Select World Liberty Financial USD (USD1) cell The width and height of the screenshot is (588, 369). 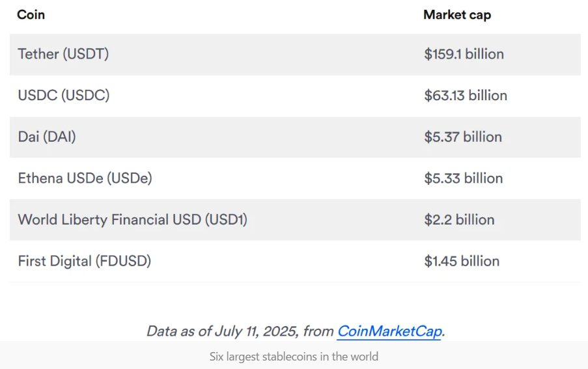click(133, 219)
